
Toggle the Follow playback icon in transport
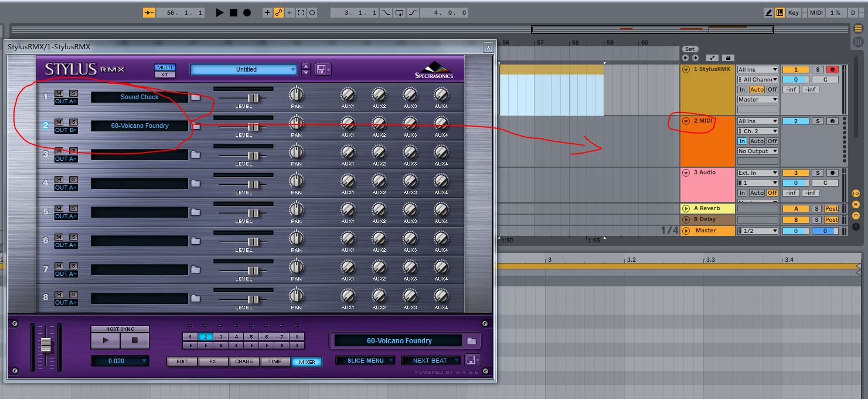click(x=149, y=12)
